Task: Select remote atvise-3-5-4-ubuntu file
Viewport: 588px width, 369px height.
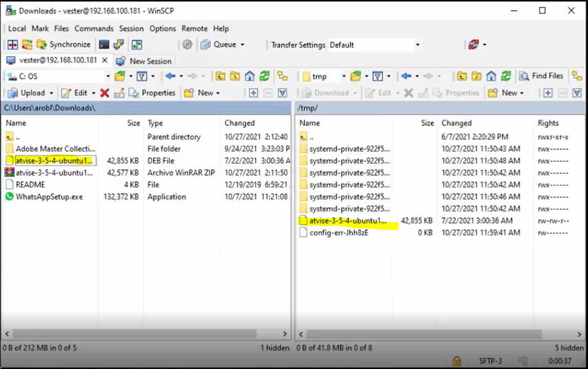Action: coord(348,220)
